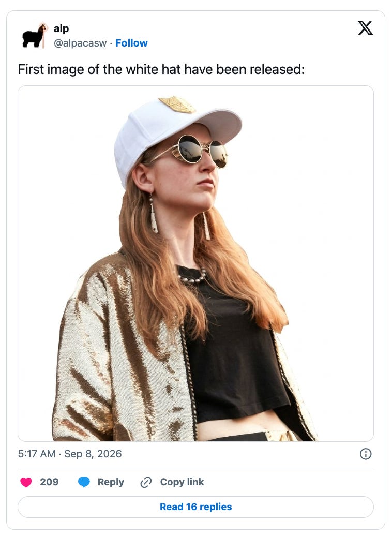
Task: Open the tweet text about the white hat
Action: tap(161, 69)
